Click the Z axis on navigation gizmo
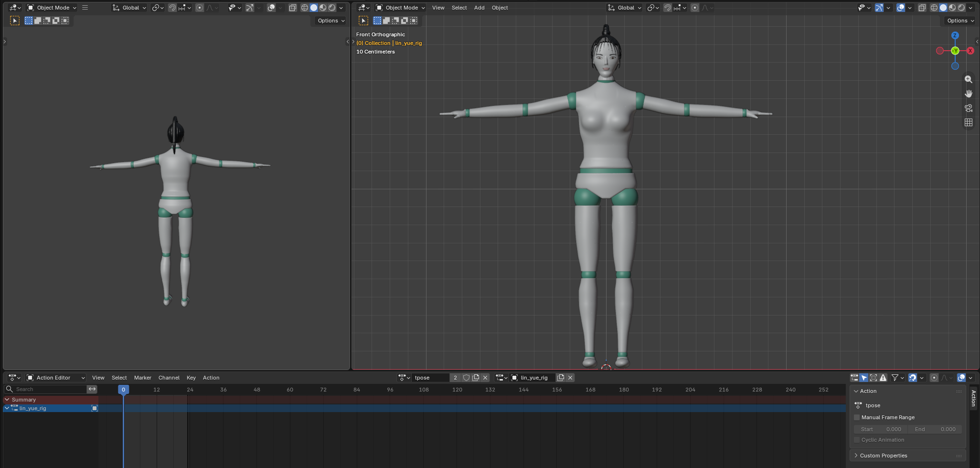Screen dimensions: 980x468 tap(955, 35)
